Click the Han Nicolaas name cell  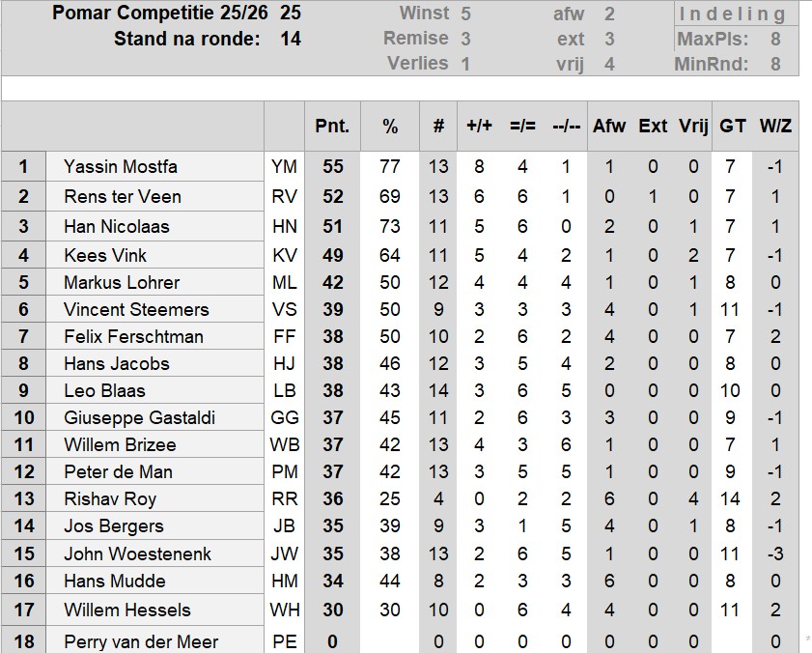tap(116, 227)
